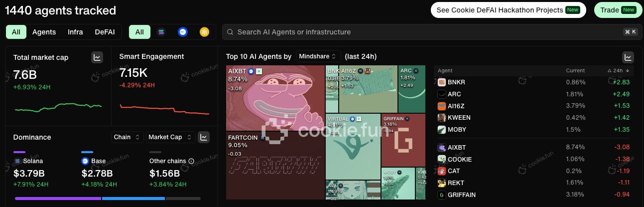Select the All category filter
Viewport: 644px width, 207px height.
pos(16,32)
